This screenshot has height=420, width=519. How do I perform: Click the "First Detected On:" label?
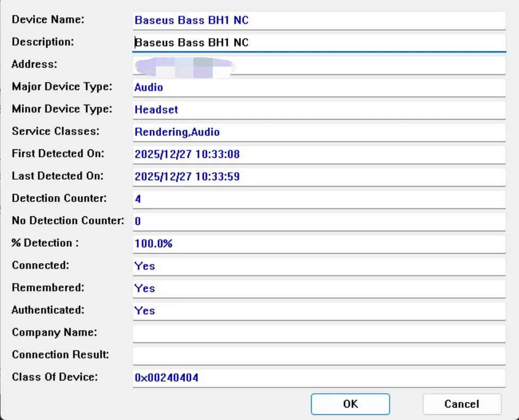(58, 154)
